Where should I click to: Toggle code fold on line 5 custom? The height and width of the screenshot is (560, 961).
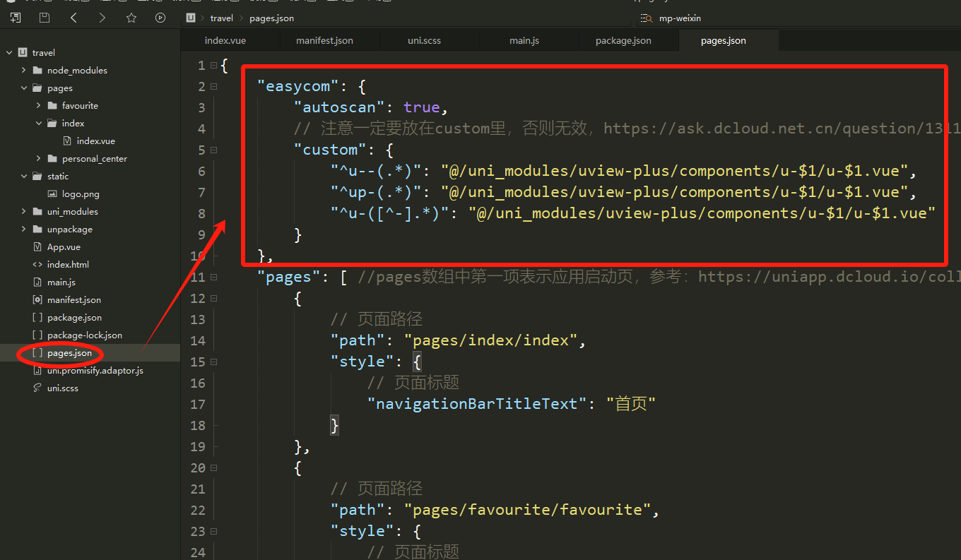click(213, 150)
